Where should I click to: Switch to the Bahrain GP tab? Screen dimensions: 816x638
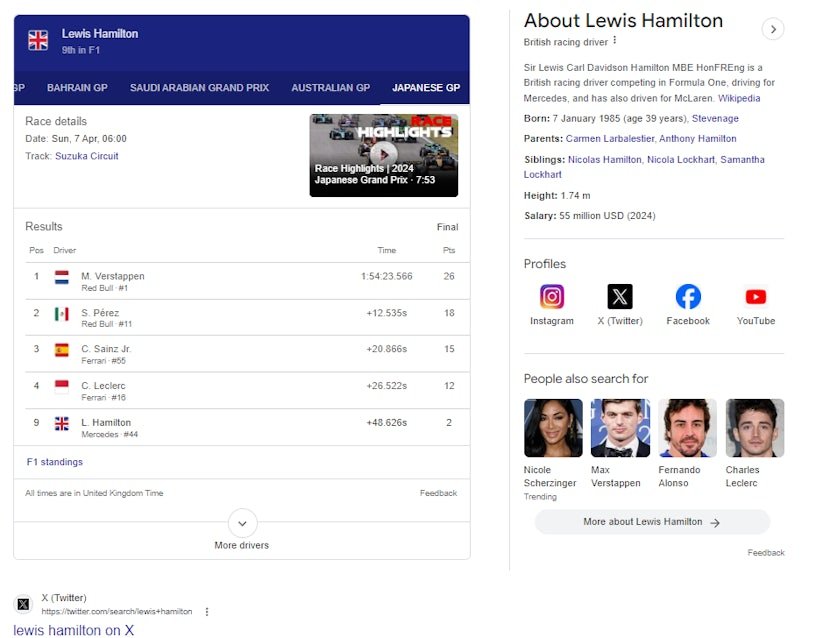(x=77, y=88)
